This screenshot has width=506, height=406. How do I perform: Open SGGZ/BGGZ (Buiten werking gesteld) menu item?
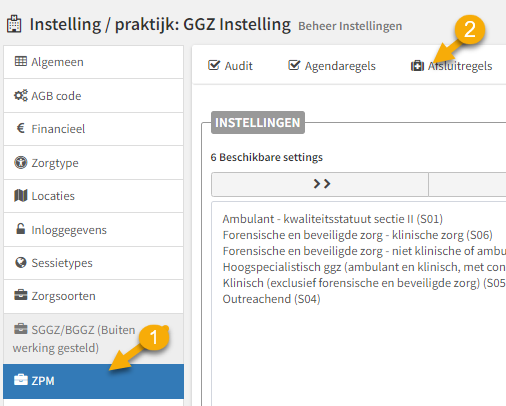point(93,338)
